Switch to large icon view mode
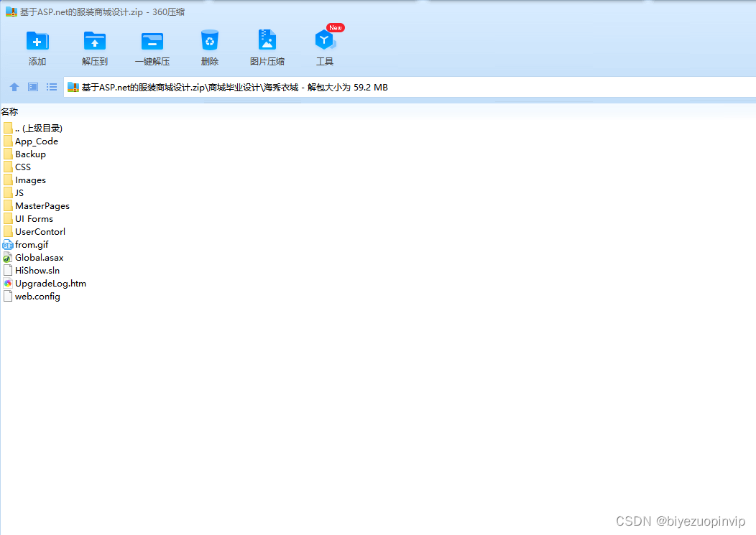 pos(32,87)
